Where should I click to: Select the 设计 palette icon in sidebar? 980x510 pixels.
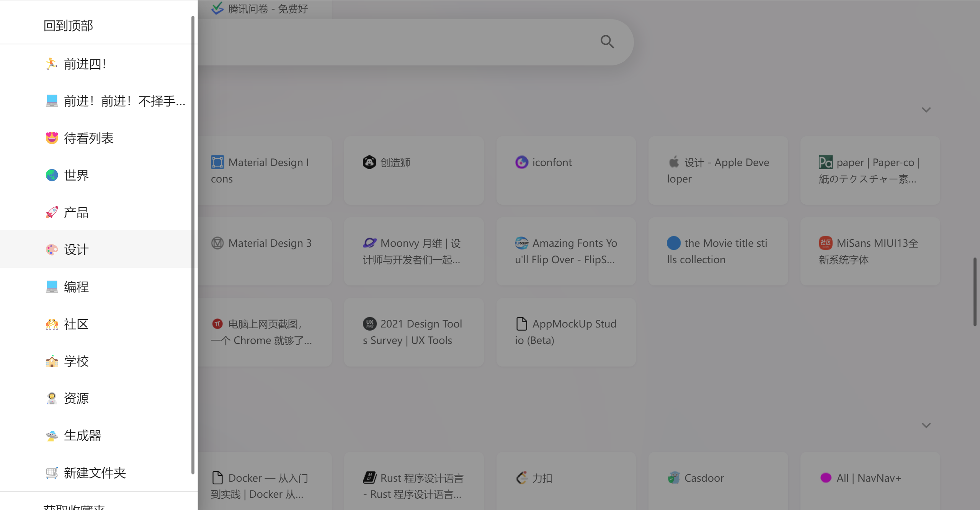(x=52, y=249)
